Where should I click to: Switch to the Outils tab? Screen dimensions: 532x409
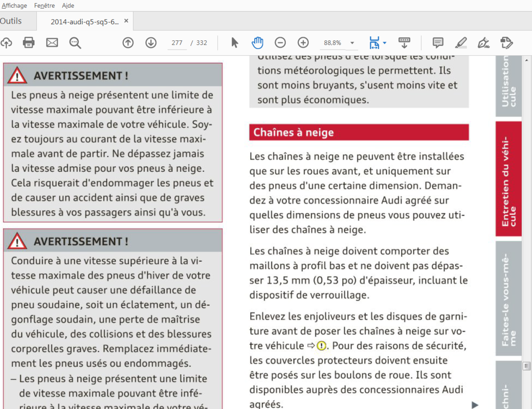click(x=11, y=21)
